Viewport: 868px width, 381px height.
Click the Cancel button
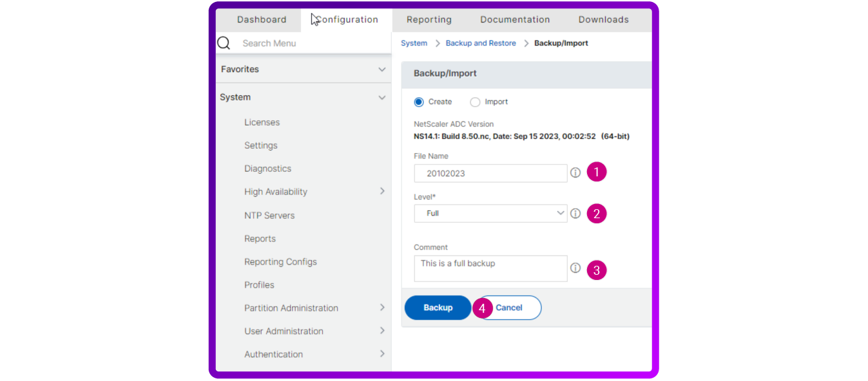[509, 308]
